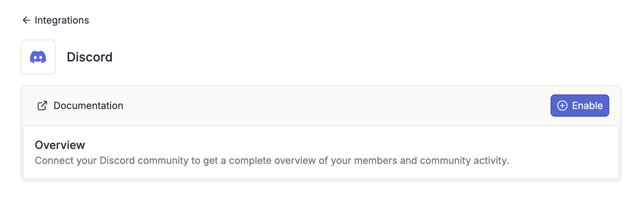Select the Discord title heading

click(90, 57)
